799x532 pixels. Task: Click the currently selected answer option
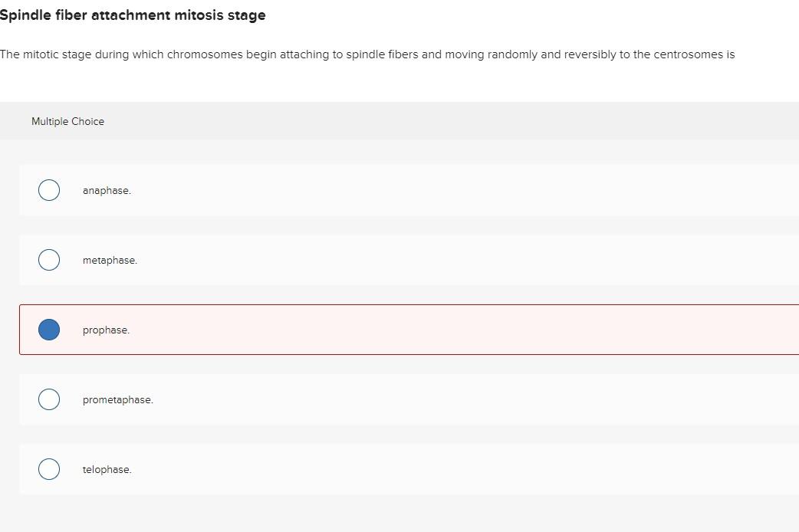click(x=48, y=329)
